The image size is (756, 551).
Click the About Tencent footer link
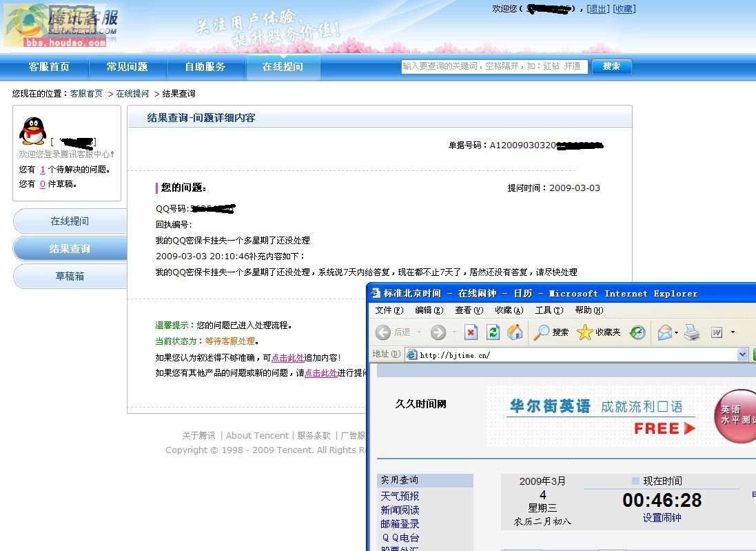point(258,436)
